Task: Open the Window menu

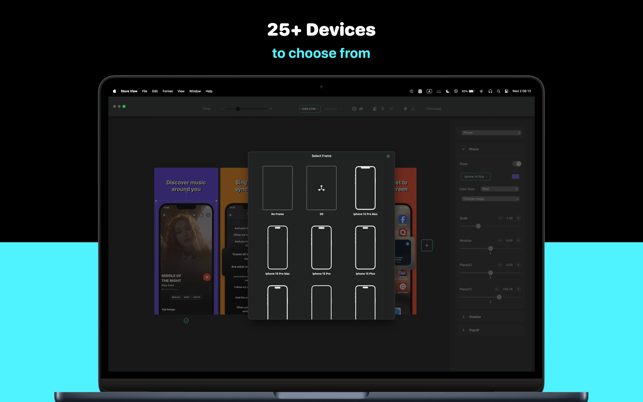Action: click(195, 91)
